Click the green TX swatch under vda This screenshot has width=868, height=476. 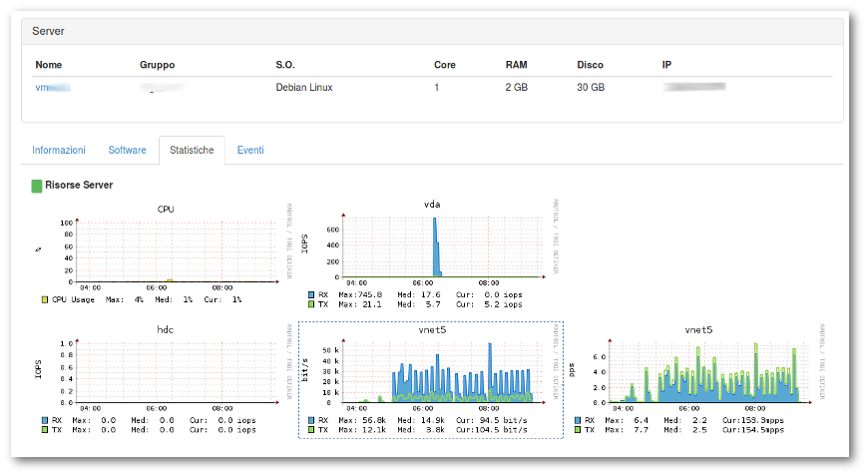(x=311, y=304)
